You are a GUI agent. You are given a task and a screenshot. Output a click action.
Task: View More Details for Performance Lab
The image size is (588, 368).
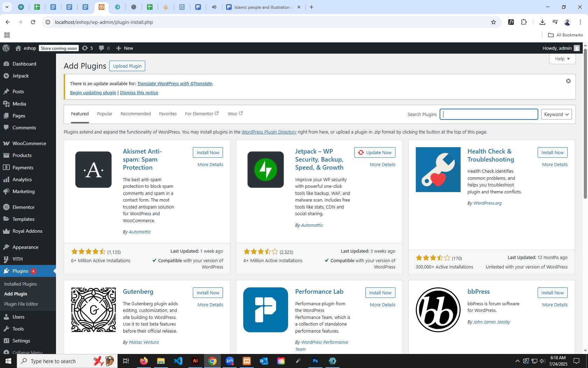click(x=383, y=305)
